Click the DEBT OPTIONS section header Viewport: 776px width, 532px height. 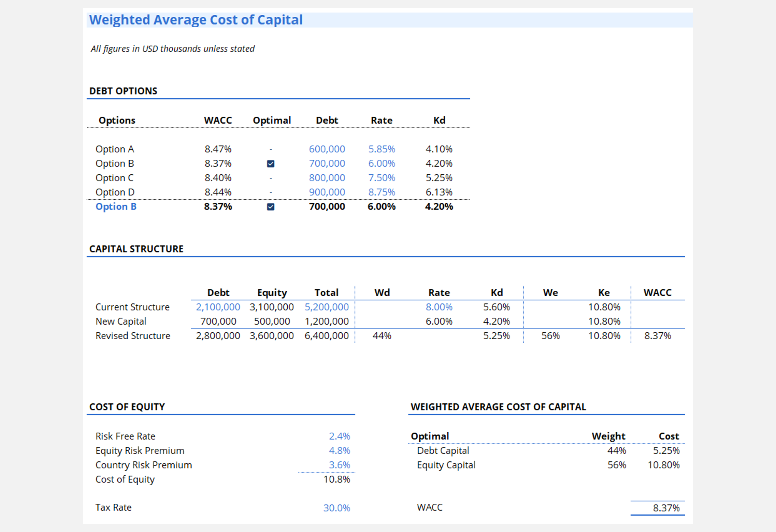123,91
